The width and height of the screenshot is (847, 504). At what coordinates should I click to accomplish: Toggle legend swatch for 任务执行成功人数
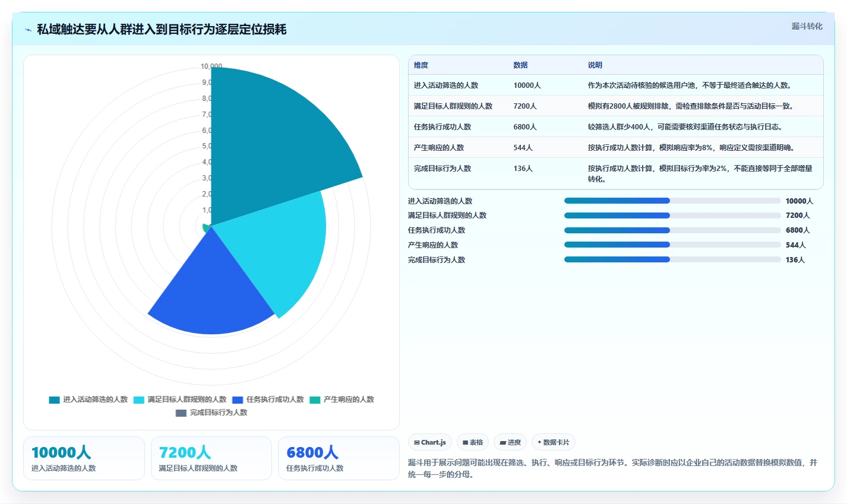pos(238,400)
